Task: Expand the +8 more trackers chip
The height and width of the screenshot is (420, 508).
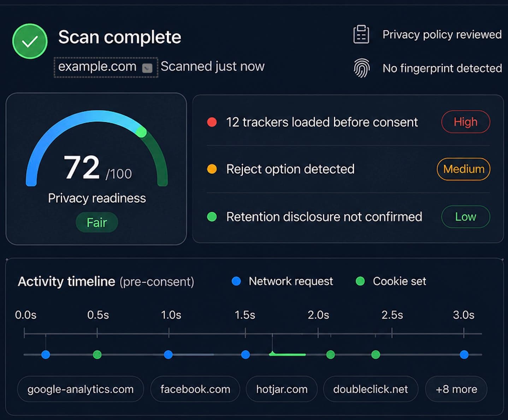Action: coord(456,389)
